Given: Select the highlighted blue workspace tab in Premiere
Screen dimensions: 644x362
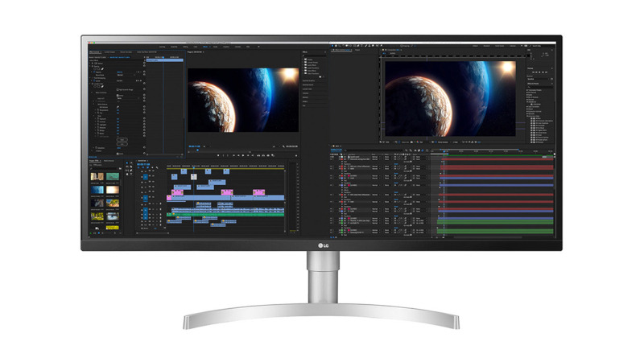Looking at the screenshot, I should 205,47.
